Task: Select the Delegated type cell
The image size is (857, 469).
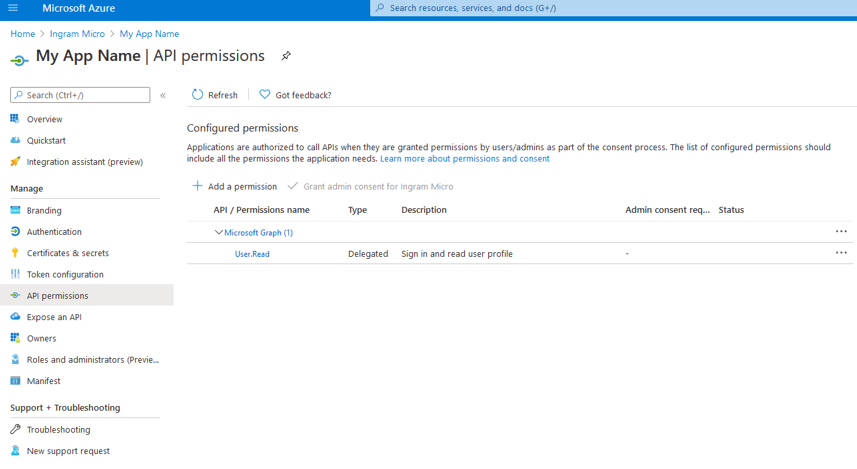Action: click(x=368, y=254)
